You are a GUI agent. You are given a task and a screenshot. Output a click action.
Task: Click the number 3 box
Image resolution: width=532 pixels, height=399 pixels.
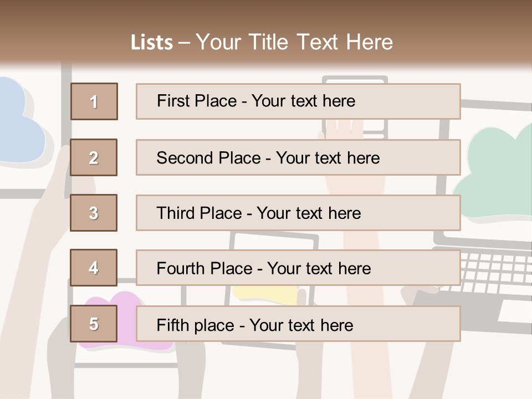click(x=94, y=213)
